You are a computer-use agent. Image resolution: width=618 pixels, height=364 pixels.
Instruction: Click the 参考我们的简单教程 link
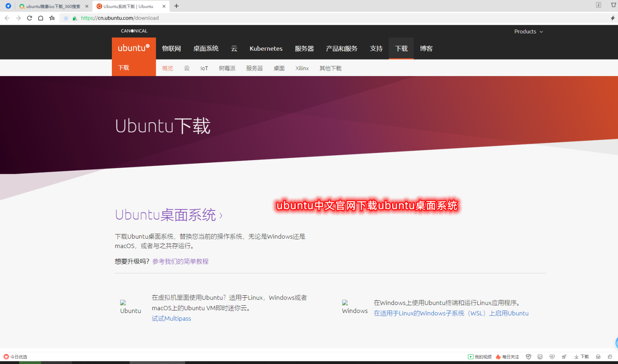pyautogui.click(x=180, y=261)
